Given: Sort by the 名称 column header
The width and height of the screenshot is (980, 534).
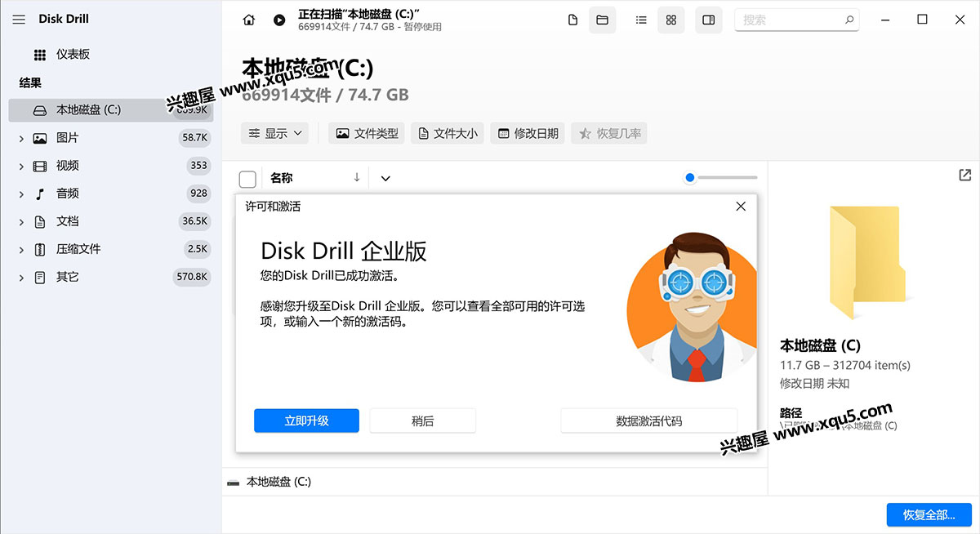Looking at the screenshot, I should (x=282, y=178).
